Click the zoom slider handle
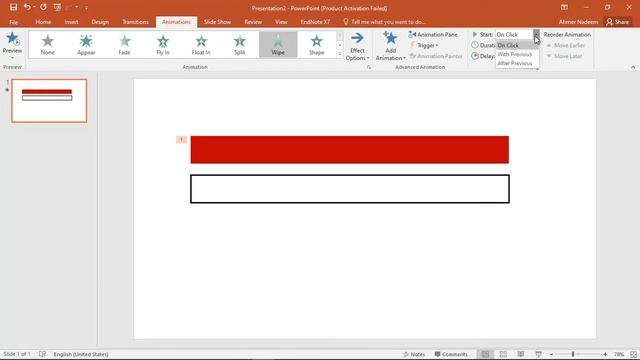The image size is (640, 360). click(x=573, y=354)
